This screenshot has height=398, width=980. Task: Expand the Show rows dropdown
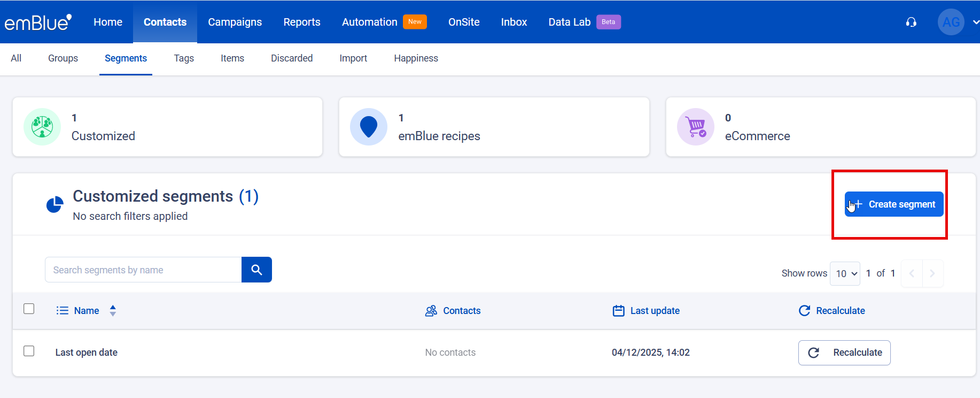[x=845, y=273]
